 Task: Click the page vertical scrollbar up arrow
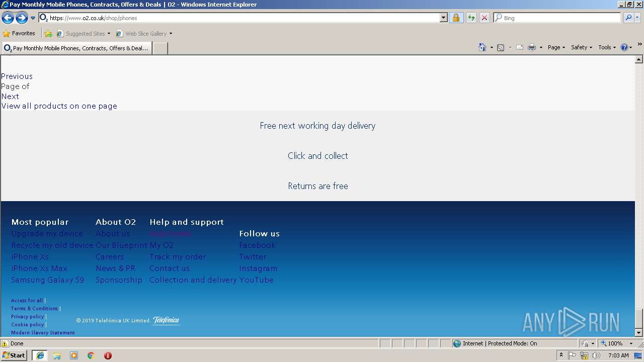coord(639,59)
